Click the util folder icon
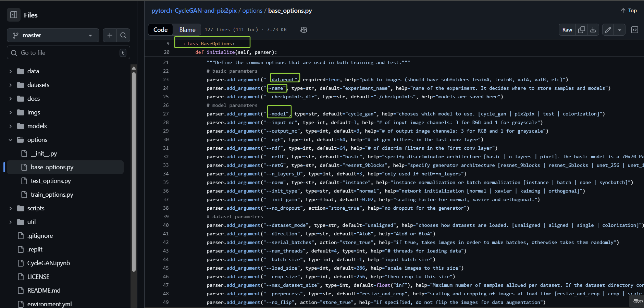Screen dimensions: 644x308 tap(21, 222)
